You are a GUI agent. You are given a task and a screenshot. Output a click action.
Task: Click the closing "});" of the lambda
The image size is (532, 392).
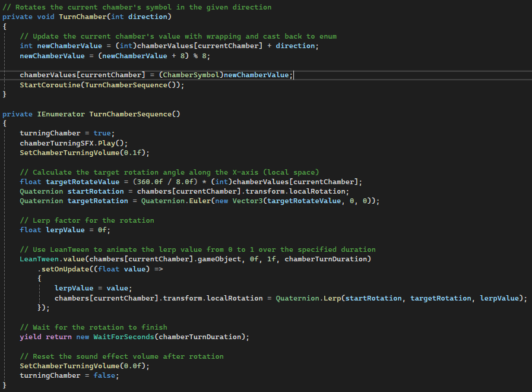pyautogui.click(x=43, y=308)
